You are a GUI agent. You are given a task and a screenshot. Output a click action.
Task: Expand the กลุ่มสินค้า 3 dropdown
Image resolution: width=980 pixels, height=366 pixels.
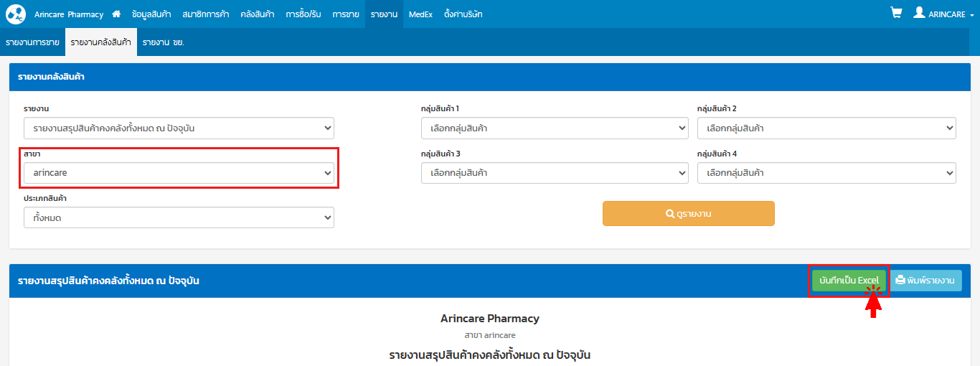(x=555, y=173)
